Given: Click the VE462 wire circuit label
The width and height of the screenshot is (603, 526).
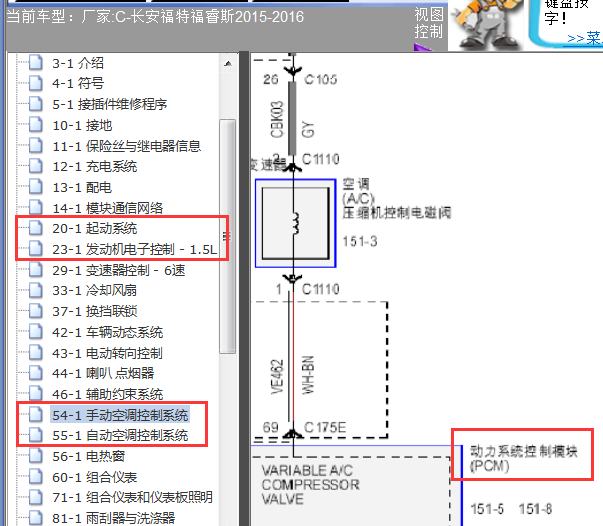Looking at the screenshot, I should pos(277,377).
